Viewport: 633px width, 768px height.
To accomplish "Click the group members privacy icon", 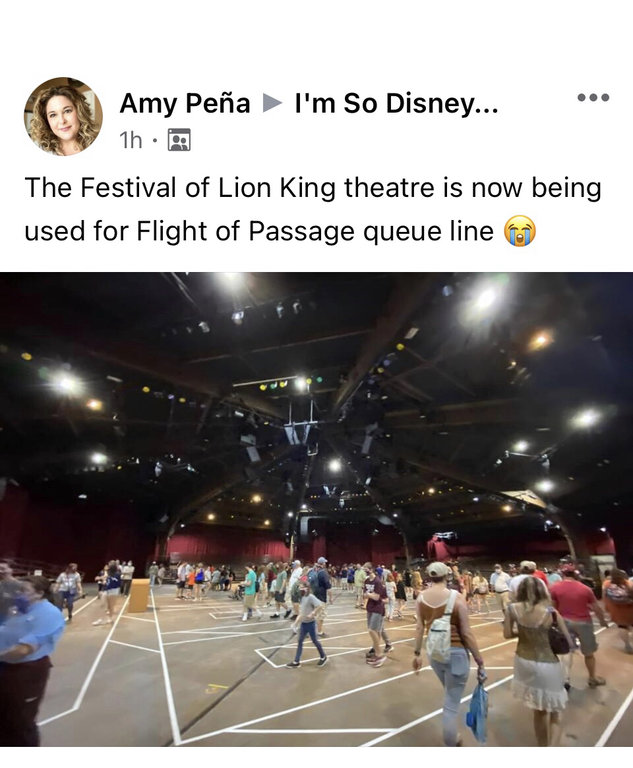I will click(x=179, y=140).
